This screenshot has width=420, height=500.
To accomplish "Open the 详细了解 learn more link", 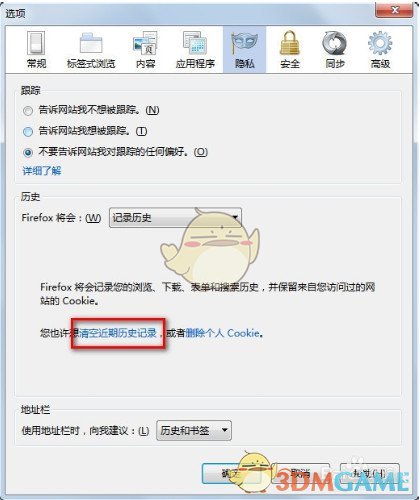I will (42, 171).
